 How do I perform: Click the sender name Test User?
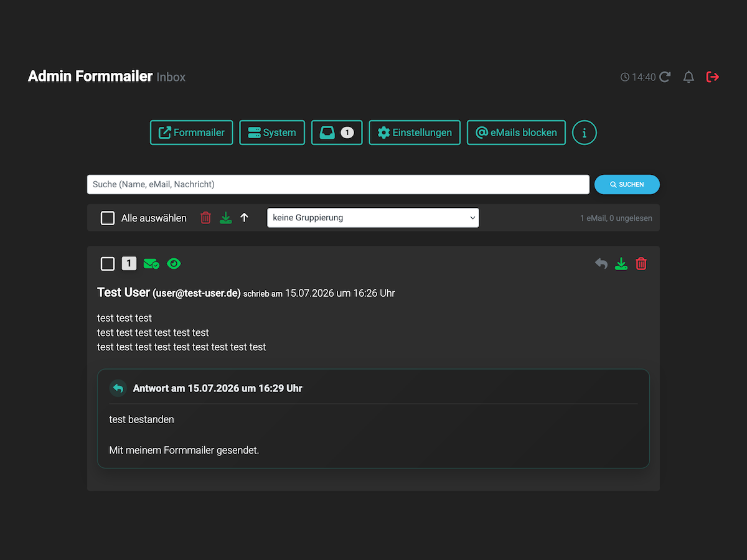coord(124,292)
